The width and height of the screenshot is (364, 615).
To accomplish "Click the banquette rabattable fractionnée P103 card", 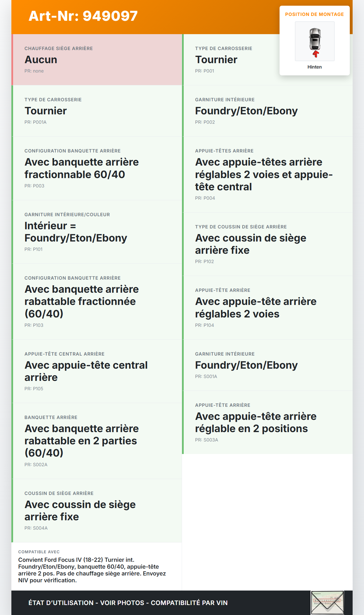I will click(x=97, y=301).
